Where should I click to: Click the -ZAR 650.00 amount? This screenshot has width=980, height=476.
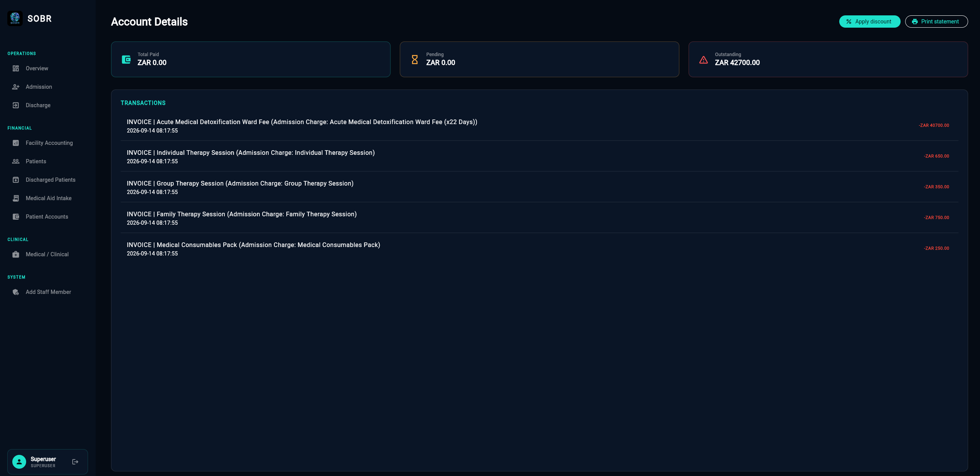coord(936,156)
